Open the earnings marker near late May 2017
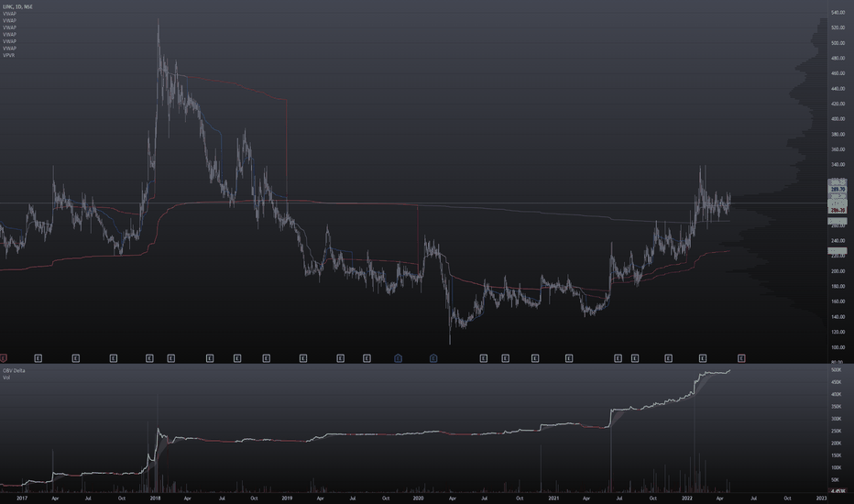Viewport: 854px width, 504px height. 76,358
